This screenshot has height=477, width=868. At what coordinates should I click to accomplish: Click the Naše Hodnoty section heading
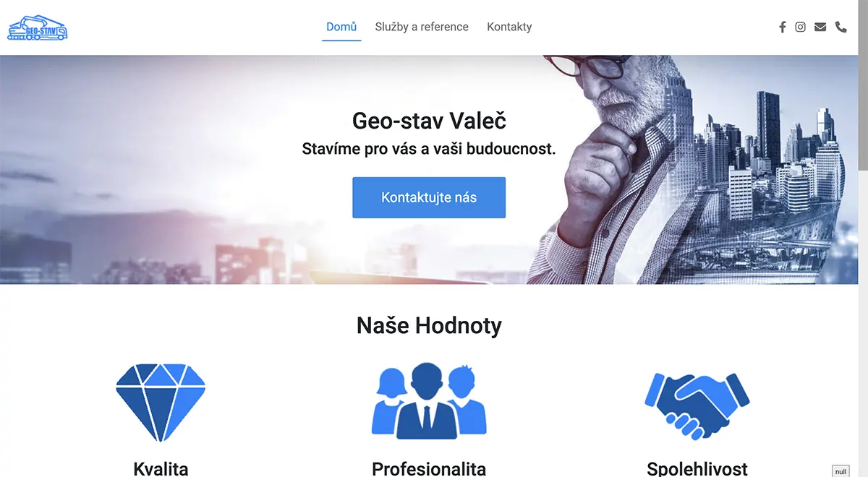coord(429,325)
